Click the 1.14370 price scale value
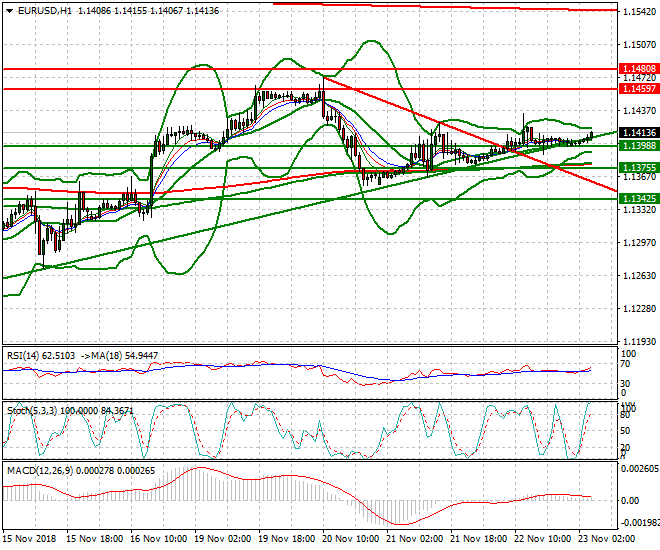 coord(639,111)
